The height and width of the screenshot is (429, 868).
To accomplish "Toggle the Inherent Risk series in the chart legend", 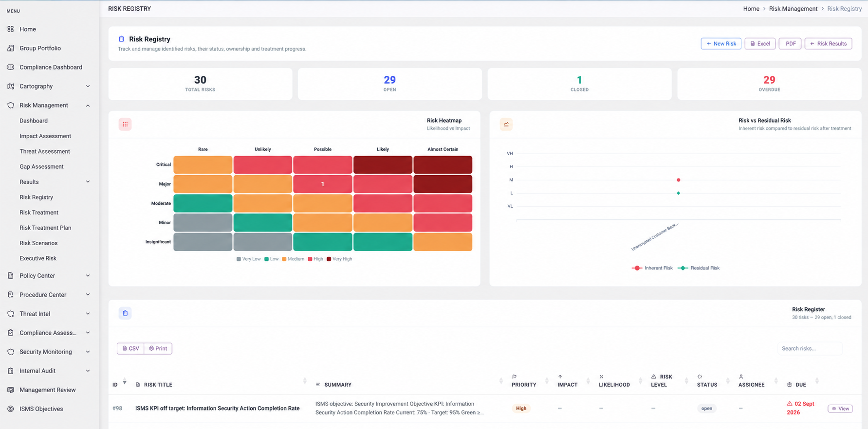I will click(652, 268).
